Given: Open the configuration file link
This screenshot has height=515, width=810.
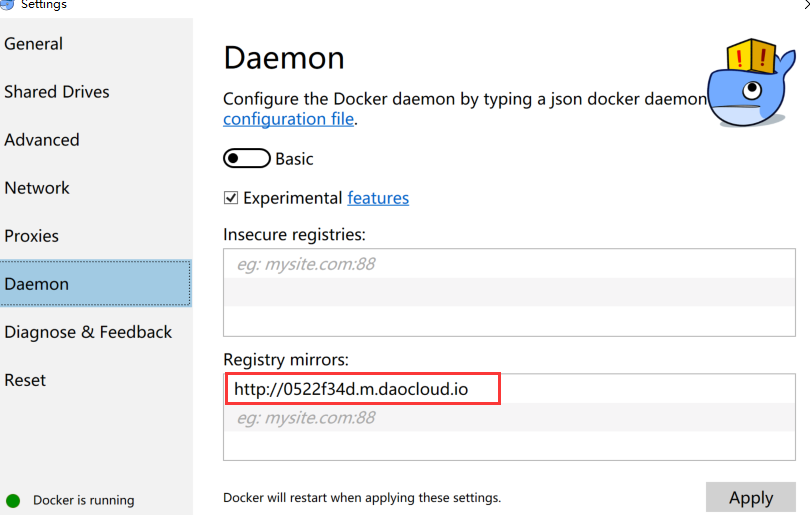Looking at the screenshot, I should point(289,119).
